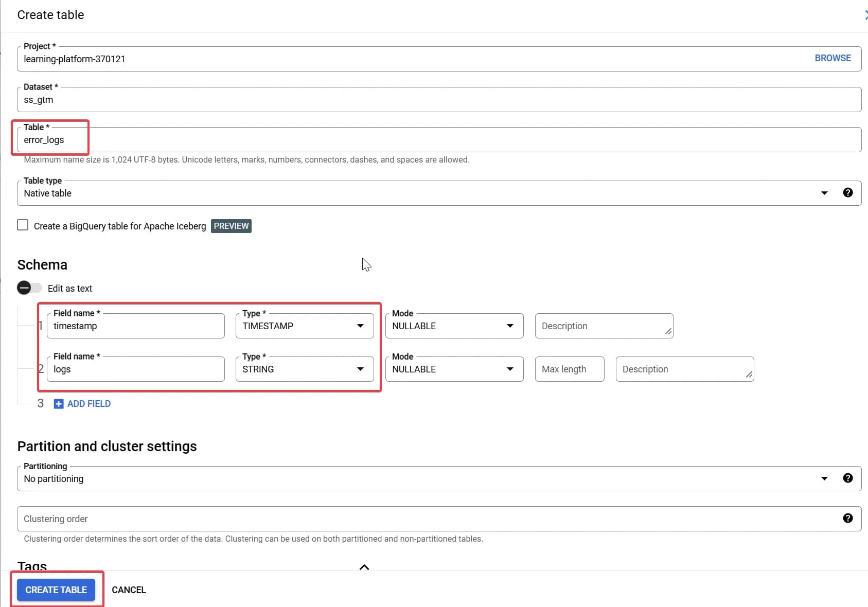Click the Partition and cluster settings heading
The image size is (868, 607).
click(x=107, y=446)
